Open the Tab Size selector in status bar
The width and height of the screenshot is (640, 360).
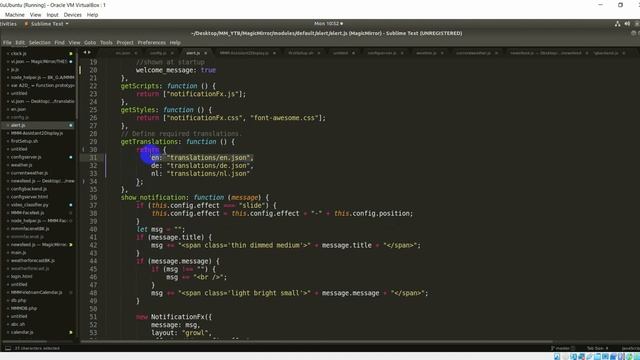[597, 348]
